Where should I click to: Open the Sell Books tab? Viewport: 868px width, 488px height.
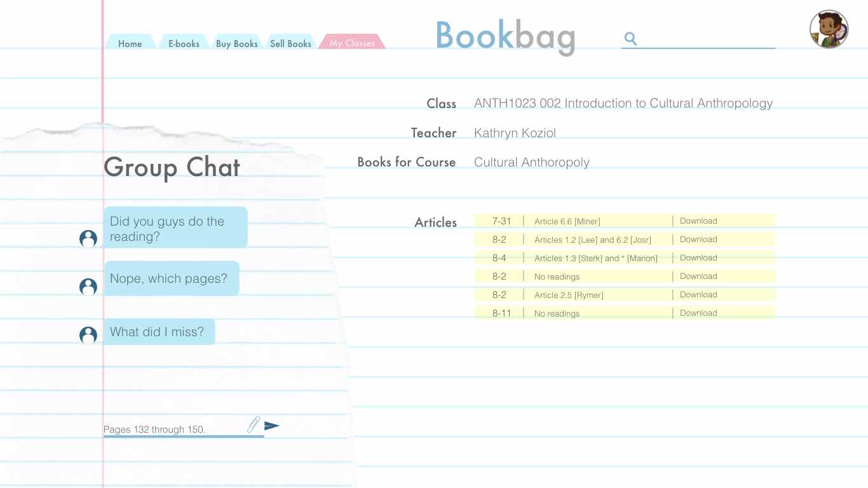click(290, 43)
